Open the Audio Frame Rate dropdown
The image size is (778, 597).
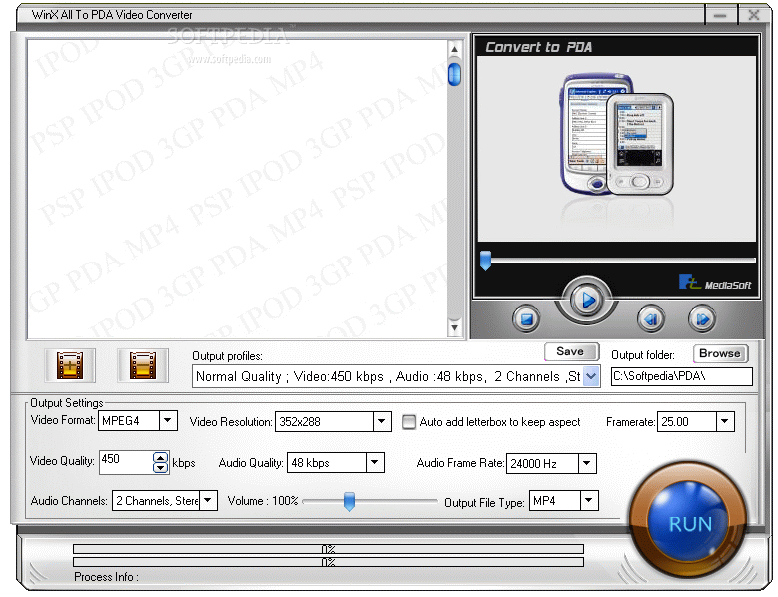click(587, 463)
